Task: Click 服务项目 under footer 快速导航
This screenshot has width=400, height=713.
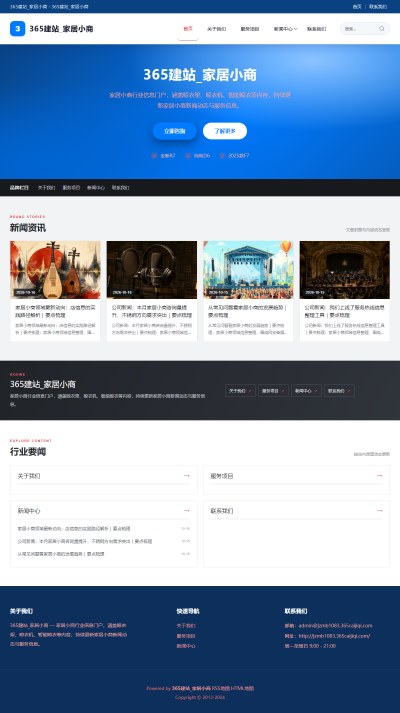Action: 186,636
